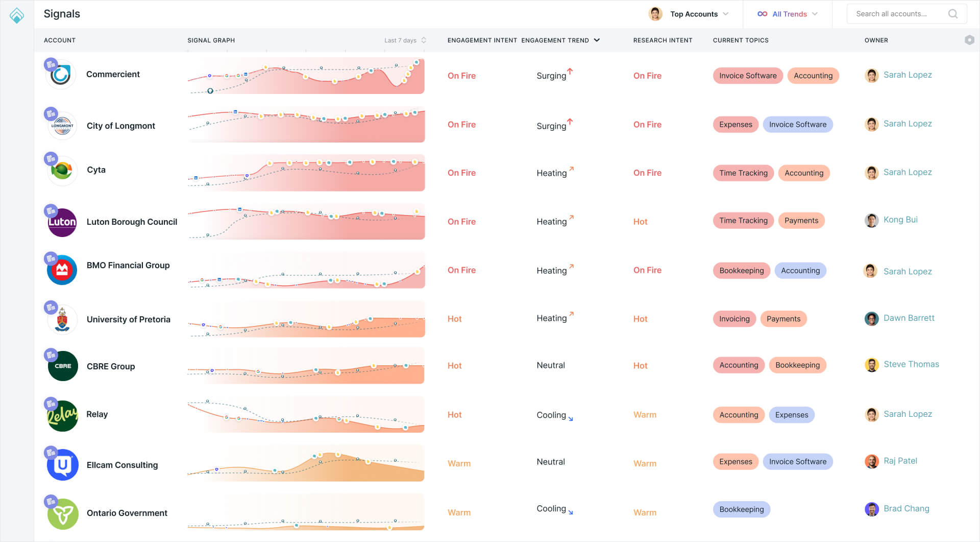
Task: Select the University of Pretoria account name
Action: pyautogui.click(x=128, y=319)
